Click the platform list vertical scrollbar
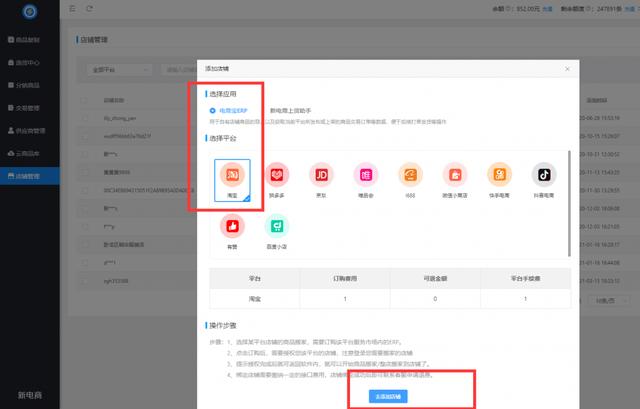 [569, 203]
